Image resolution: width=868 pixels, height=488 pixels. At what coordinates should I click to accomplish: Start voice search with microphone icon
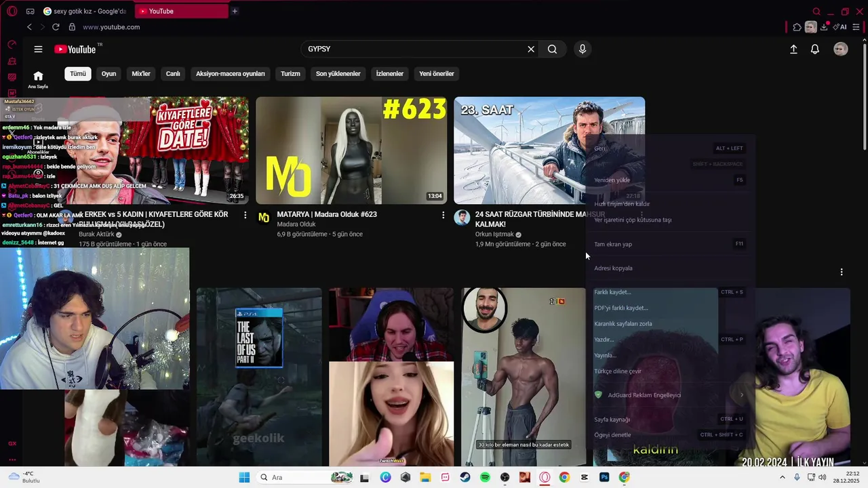pyautogui.click(x=582, y=49)
